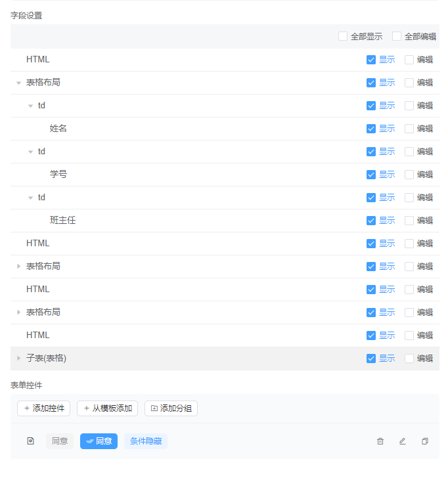Uncheck 显示 on HTML row directly below 班主任
Viewport: 448px width, 478px height.
[371, 244]
